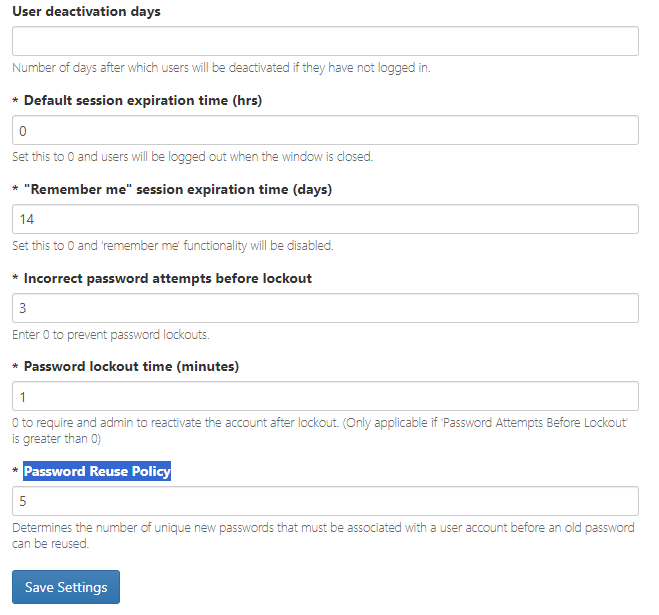659x615 pixels.
Task: Click the User deactivation days input field
Action: 325,41
